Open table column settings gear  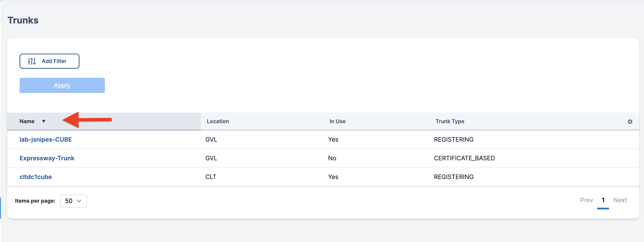coord(630,121)
